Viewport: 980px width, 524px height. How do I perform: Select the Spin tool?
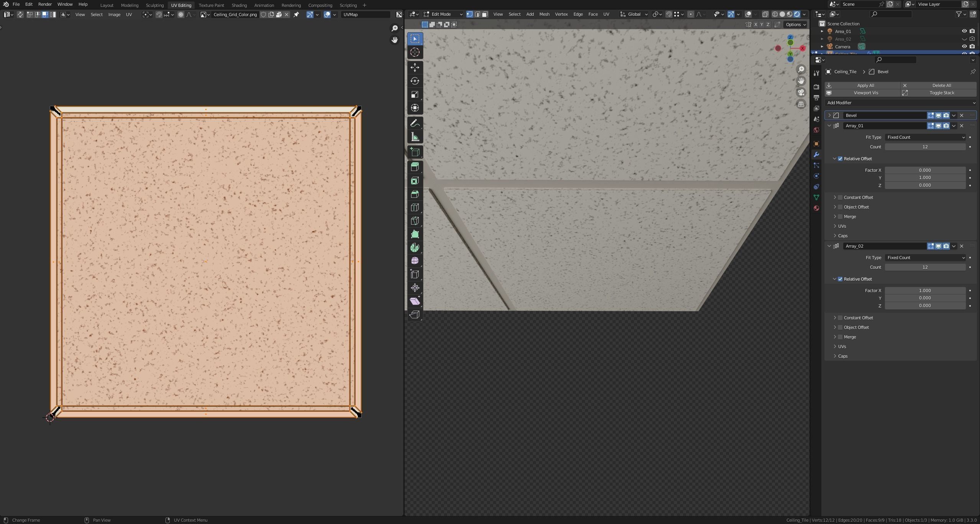pos(415,248)
